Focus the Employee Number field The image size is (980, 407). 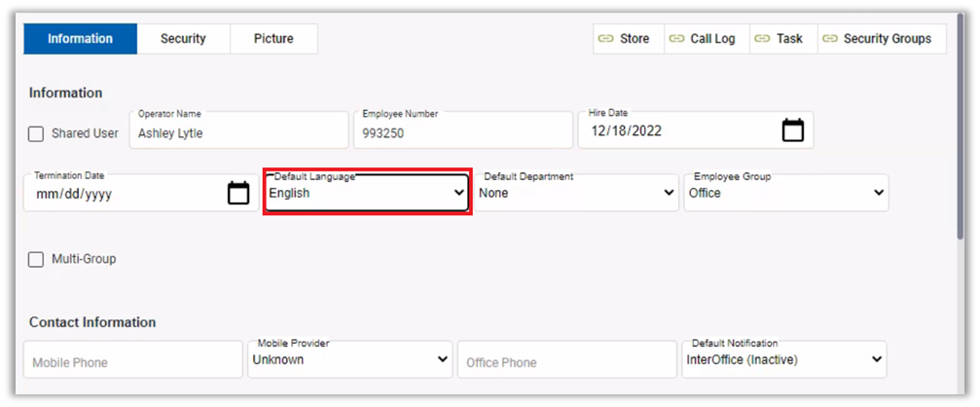pos(463,132)
